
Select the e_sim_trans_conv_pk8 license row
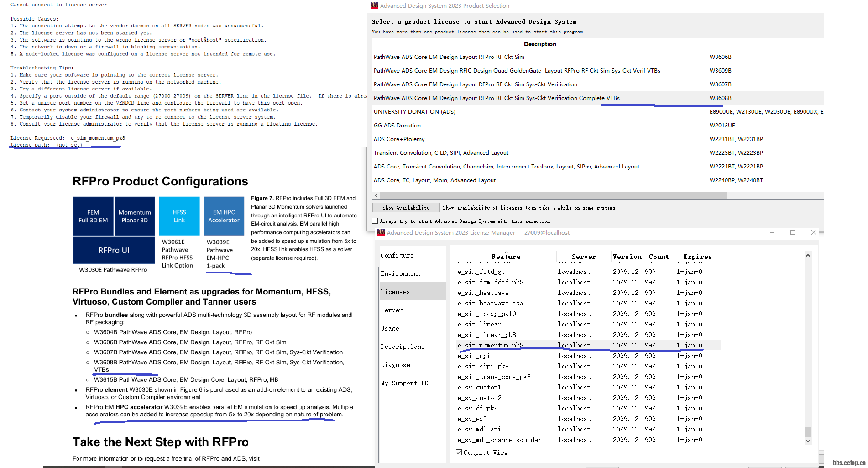click(589, 377)
